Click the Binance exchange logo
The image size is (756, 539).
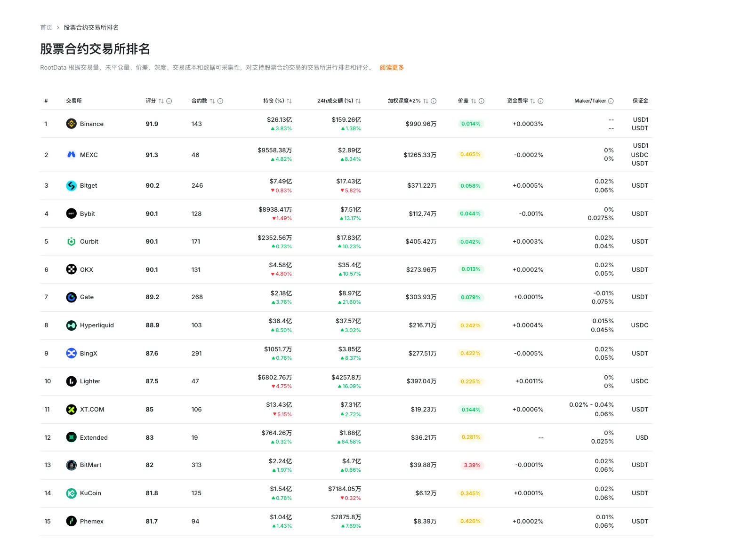[71, 124]
